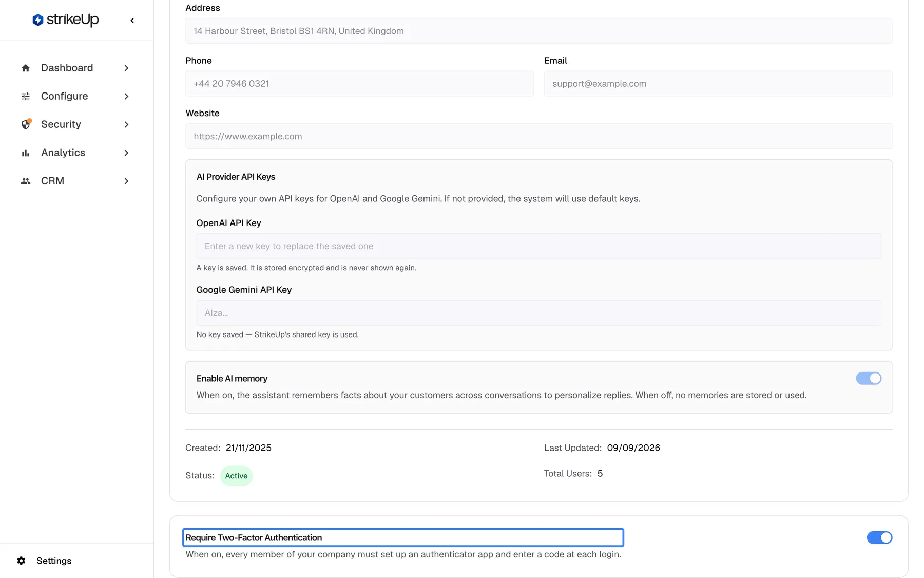Click the Google Gemini API Key field
Image resolution: width=924 pixels, height=578 pixels.
click(x=539, y=313)
